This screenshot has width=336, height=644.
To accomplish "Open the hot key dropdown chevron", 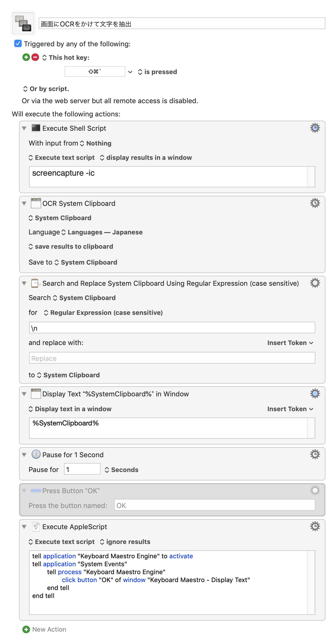I will [130, 72].
